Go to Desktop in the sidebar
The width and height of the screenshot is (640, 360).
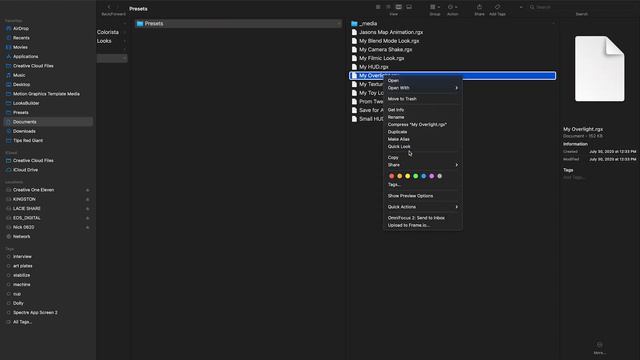coord(21,84)
